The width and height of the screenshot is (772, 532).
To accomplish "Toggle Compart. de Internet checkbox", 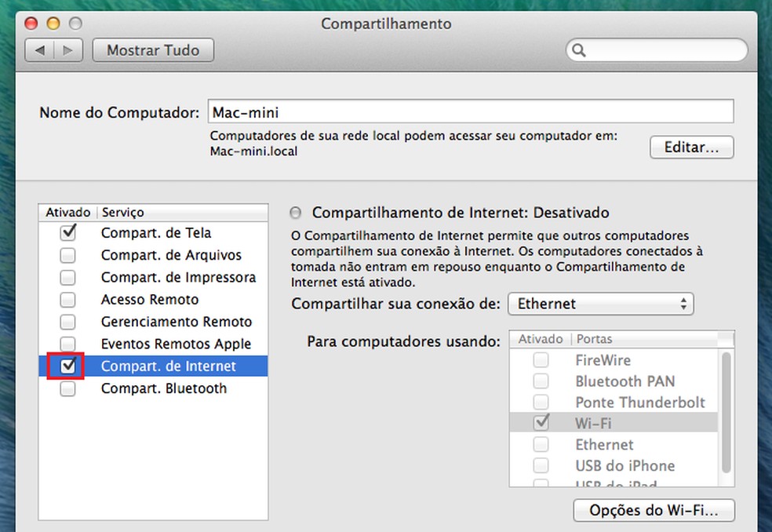I will [68, 366].
